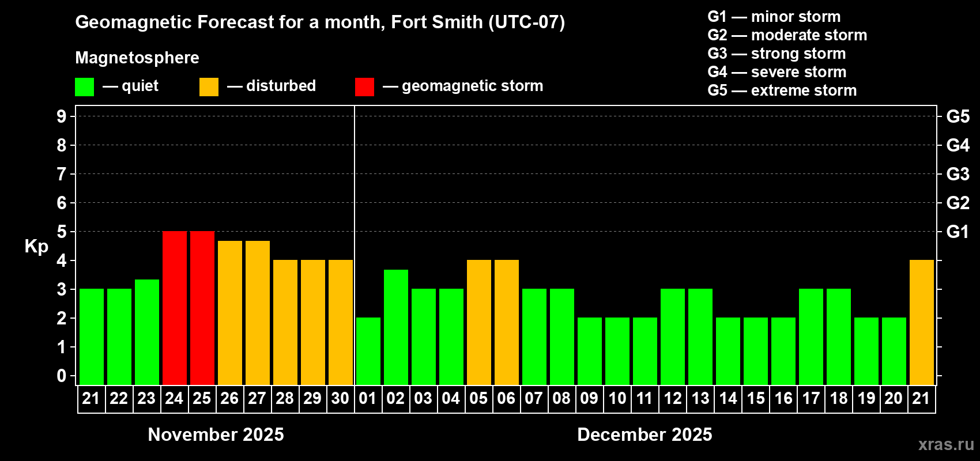Select the red bar for November 25
Screen dimensions: 980x461
click(x=202, y=308)
